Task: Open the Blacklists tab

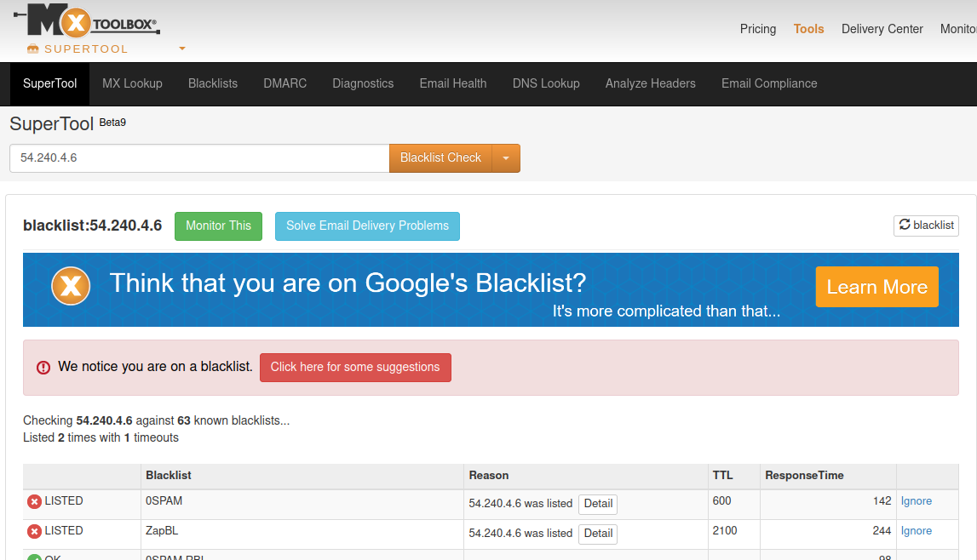Action: tap(213, 83)
